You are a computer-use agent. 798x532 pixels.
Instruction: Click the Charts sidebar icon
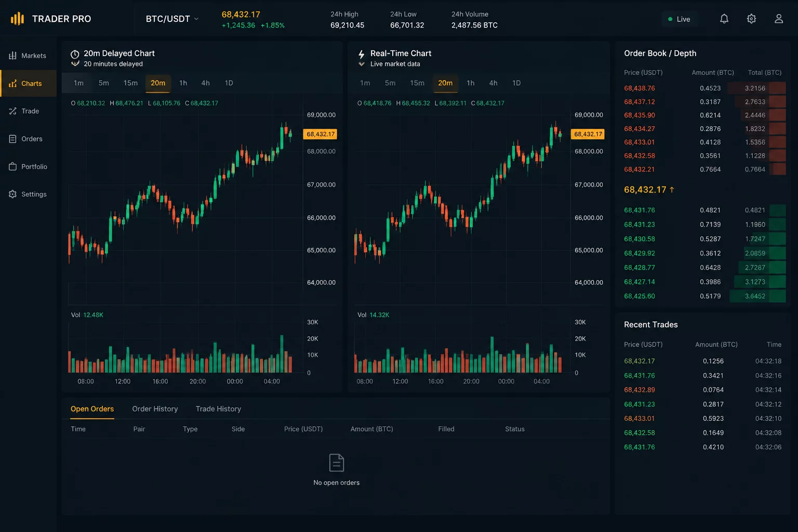(x=12, y=84)
